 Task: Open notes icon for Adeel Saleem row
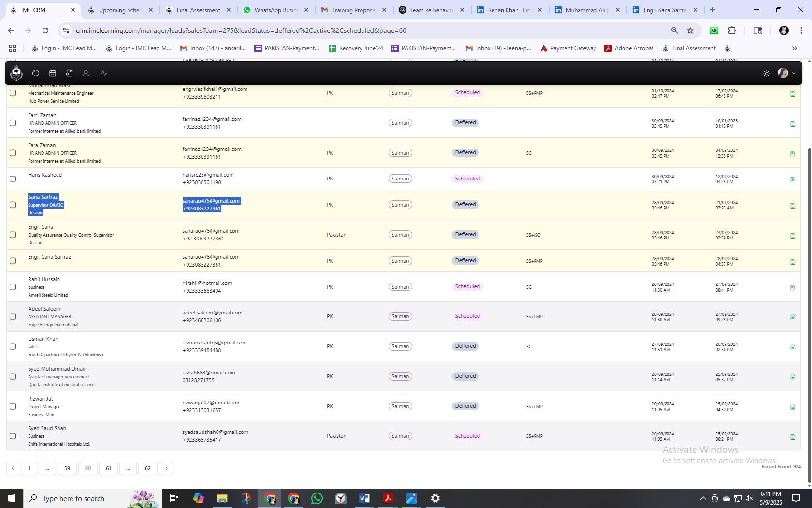793,317
